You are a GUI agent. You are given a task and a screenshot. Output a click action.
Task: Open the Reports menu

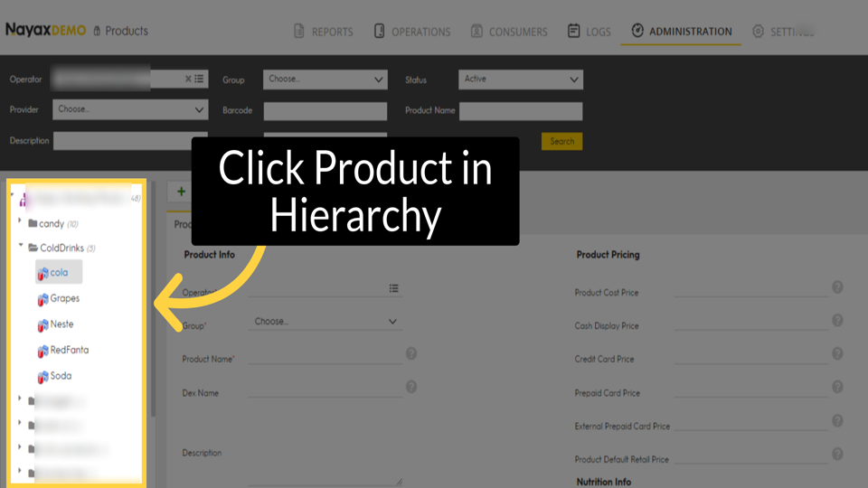(x=324, y=32)
